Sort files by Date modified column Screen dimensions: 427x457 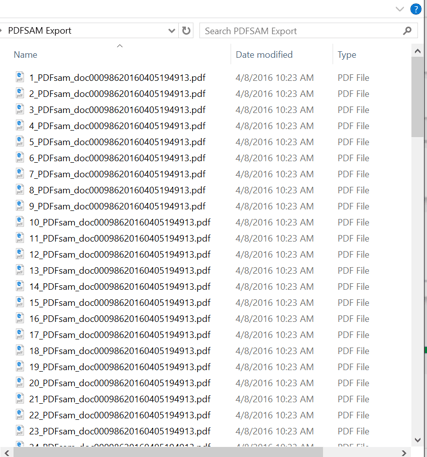[264, 55]
